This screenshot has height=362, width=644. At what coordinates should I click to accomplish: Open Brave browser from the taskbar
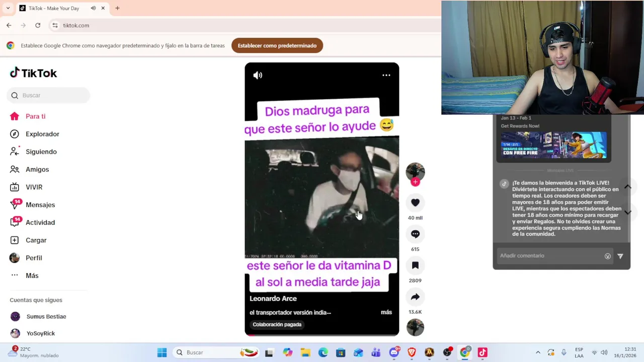tap(412, 352)
